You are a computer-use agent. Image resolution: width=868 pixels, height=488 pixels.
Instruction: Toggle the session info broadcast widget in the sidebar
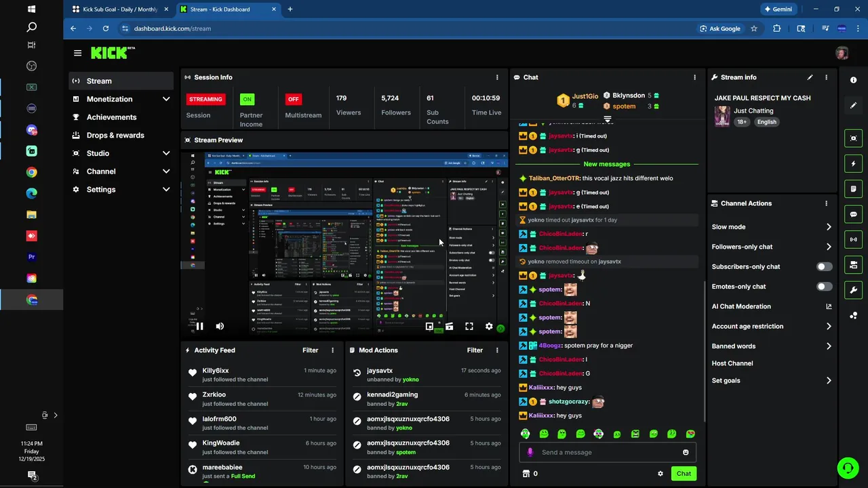click(x=853, y=239)
